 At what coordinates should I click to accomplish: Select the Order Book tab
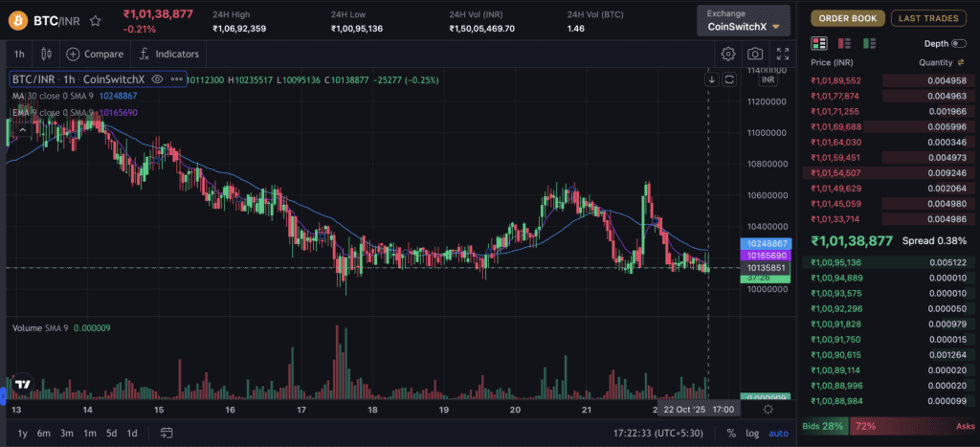(x=847, y=17)
